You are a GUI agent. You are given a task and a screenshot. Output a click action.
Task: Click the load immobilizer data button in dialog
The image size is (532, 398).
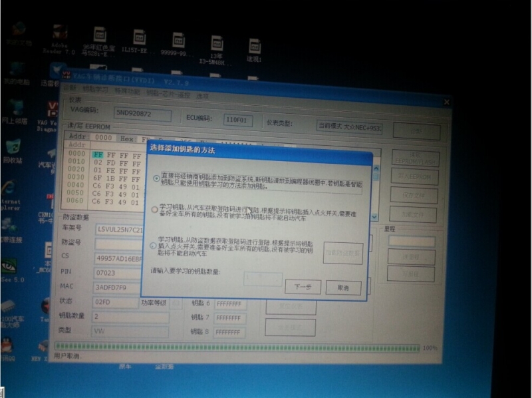[x=343, y=253]
